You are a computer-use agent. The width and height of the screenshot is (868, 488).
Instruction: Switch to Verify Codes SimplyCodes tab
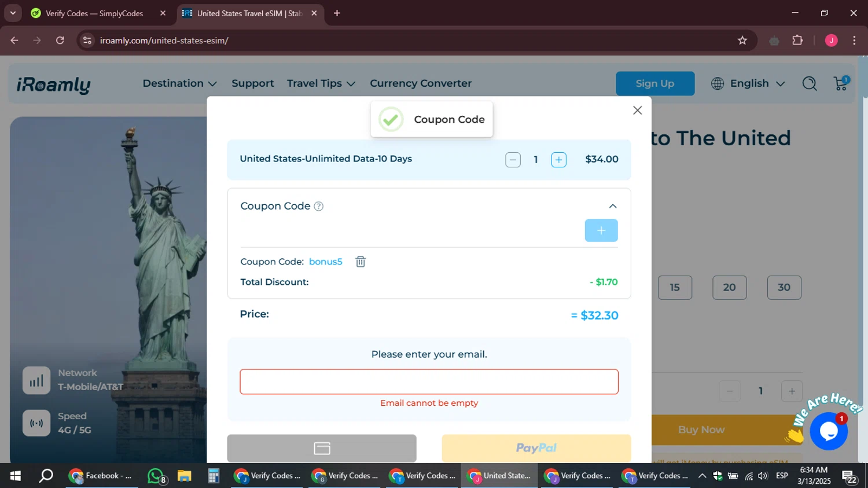[94, 13]
